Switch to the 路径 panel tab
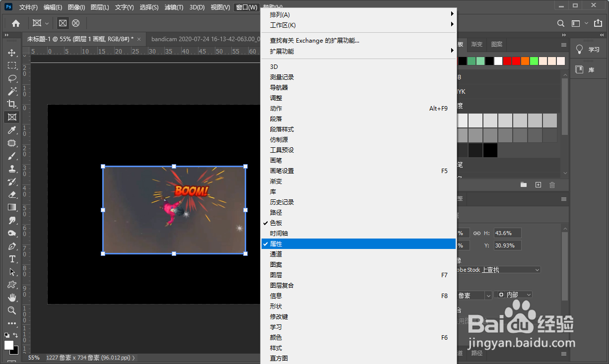Image resolution: width=609 pixels, height=364 pixels. click(x=477, y=353)
